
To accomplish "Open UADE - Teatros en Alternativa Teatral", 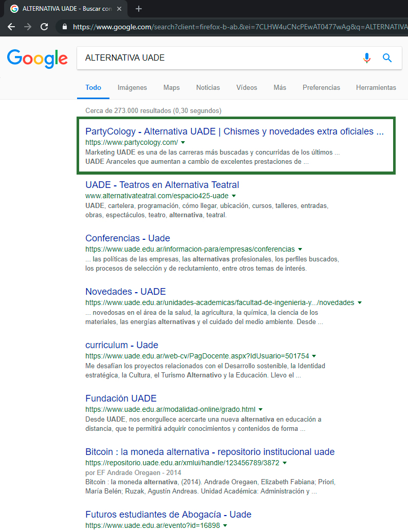I will (x=162, y=184).
